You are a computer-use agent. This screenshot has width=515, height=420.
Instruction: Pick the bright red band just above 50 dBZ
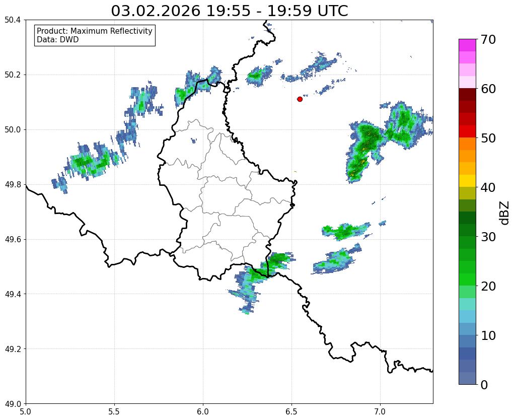click(x=467, y=132)
